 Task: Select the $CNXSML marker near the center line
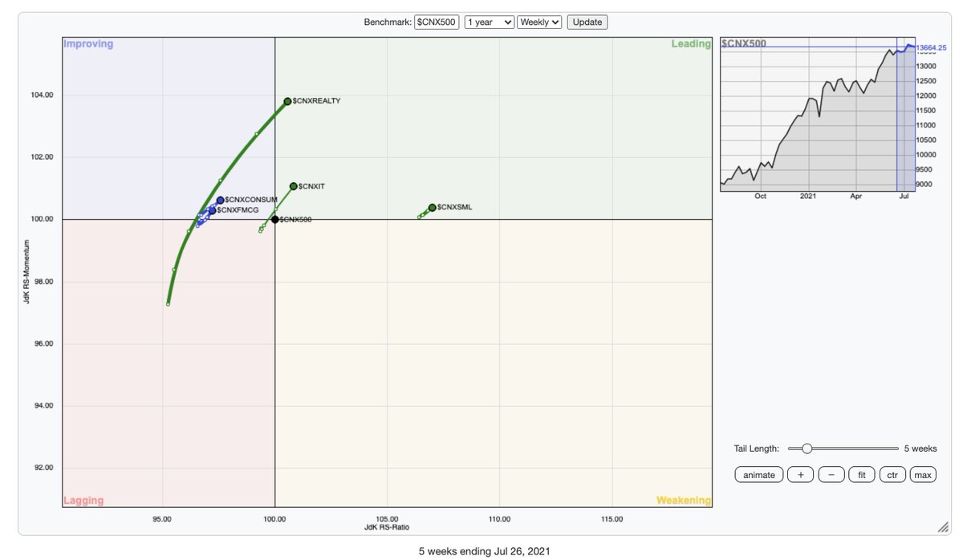(x=431, y=207)
